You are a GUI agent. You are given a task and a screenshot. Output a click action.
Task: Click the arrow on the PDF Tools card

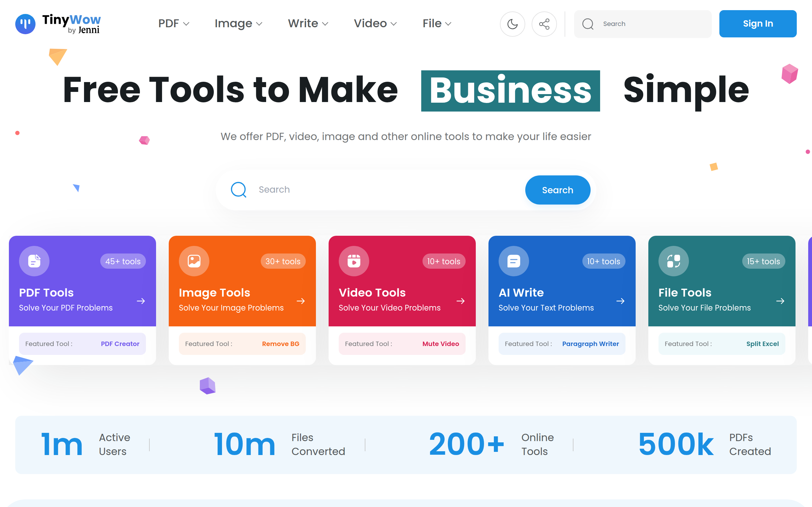pyautogui.click(x=141, y=301)
